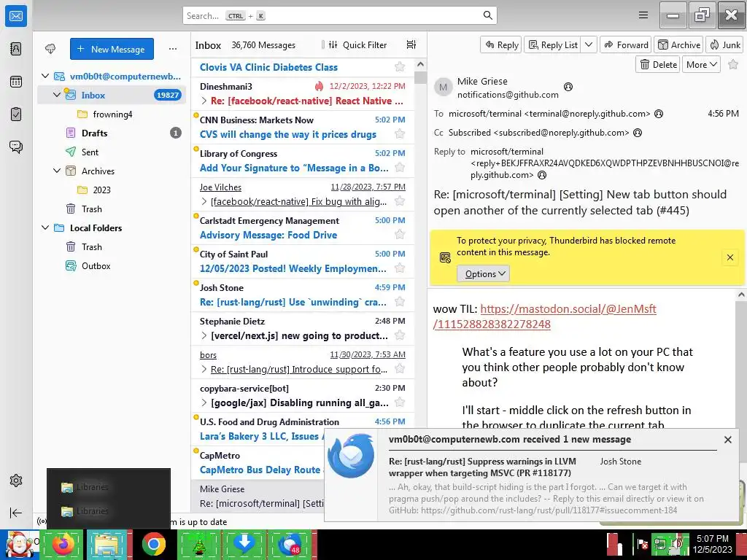The height and width of the screenshot is (560, 747).
Task: Open the Thunderbird hamburger app menu
Action: [643, 15]
